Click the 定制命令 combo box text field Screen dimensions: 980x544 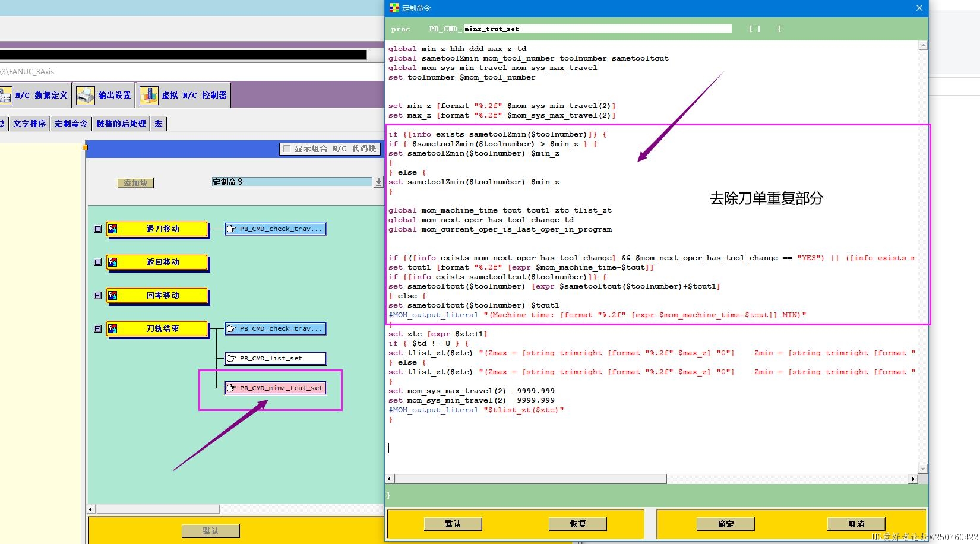pyautogui.click(x=292, y=182)
